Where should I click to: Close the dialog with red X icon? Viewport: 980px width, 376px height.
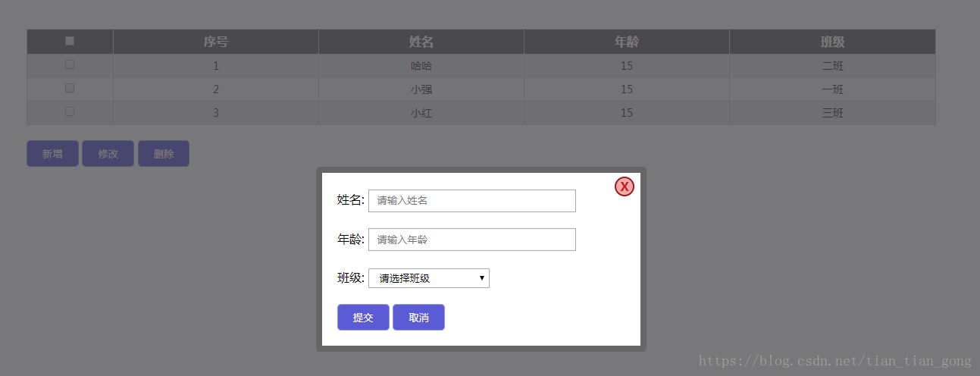pyautogui.click(x=625, y=186)
